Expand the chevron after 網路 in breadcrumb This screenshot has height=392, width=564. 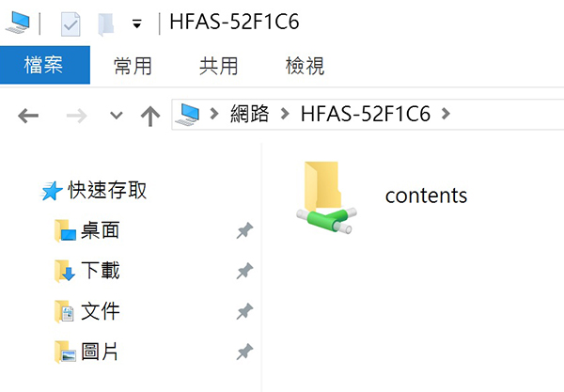point(285,114)
